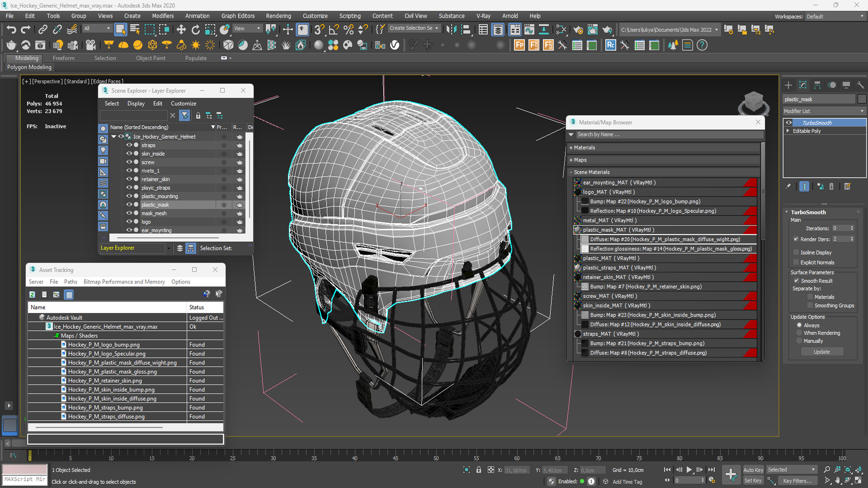Click Zoom Extents All viewport icon
Image resolution: width=868 pixels, height=488 pixels.
click(859, 470)
